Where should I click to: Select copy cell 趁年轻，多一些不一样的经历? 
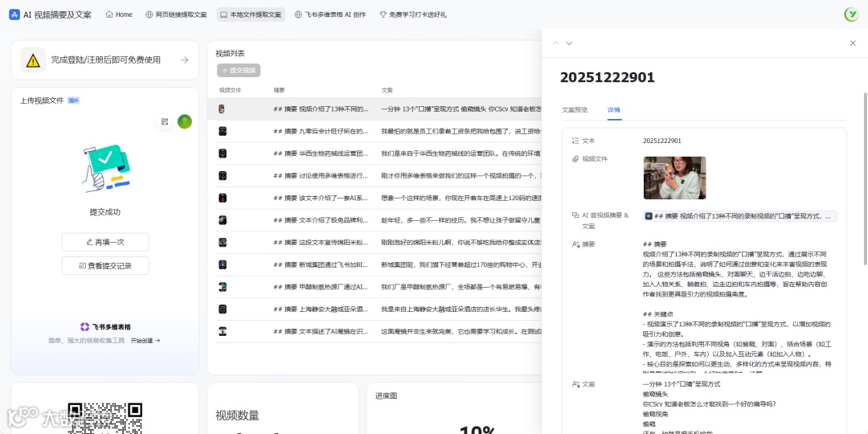click(x=460, y=219)
